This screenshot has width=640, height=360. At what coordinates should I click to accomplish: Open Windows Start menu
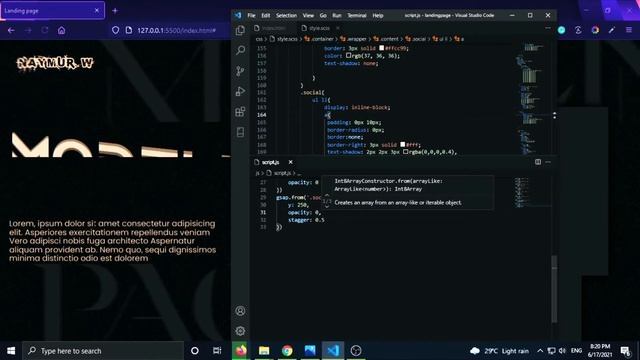pyautogui.click(x=11, y=351)
